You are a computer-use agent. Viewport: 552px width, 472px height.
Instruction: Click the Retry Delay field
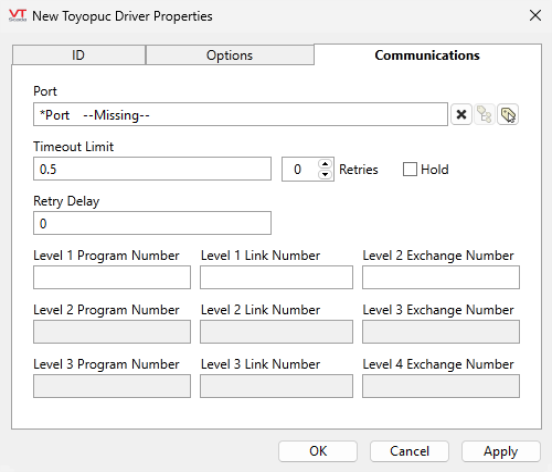(x=152, y=223)
